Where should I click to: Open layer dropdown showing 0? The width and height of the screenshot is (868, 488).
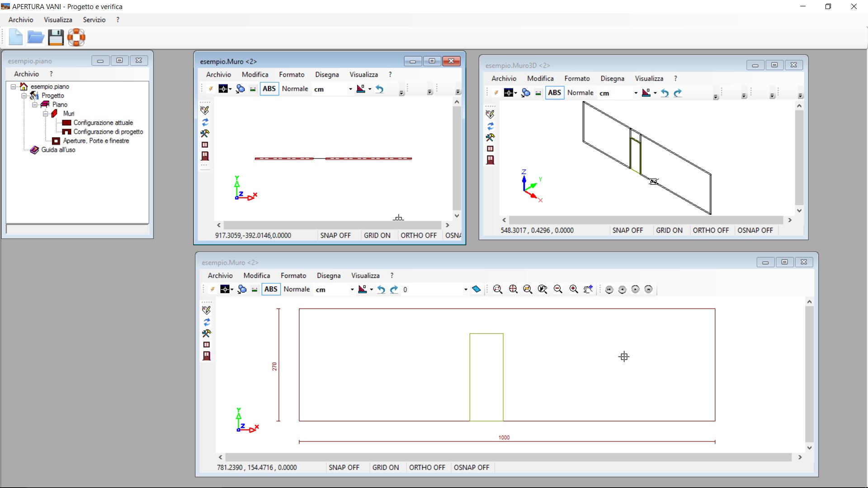[435, 290]
